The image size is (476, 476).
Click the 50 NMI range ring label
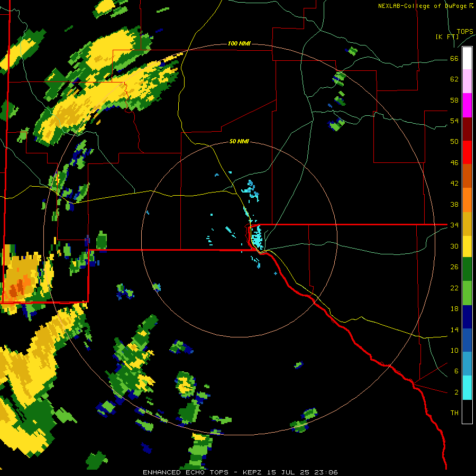239,141
